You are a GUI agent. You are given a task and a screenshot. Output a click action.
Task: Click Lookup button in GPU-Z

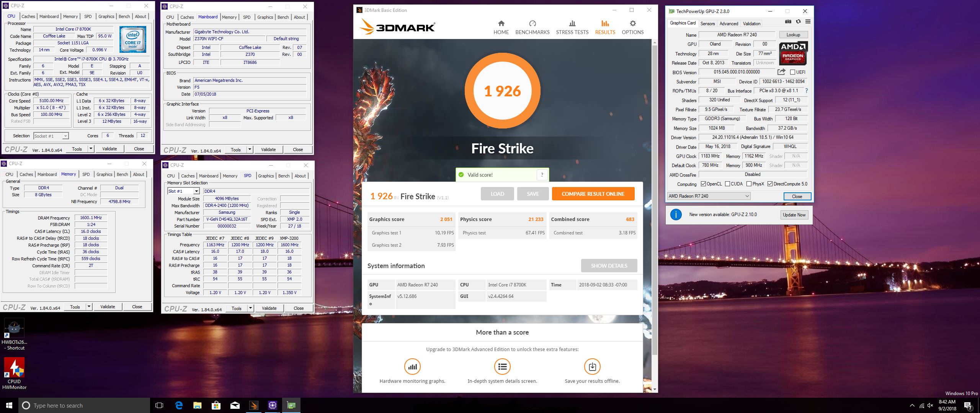coord(793,35)
